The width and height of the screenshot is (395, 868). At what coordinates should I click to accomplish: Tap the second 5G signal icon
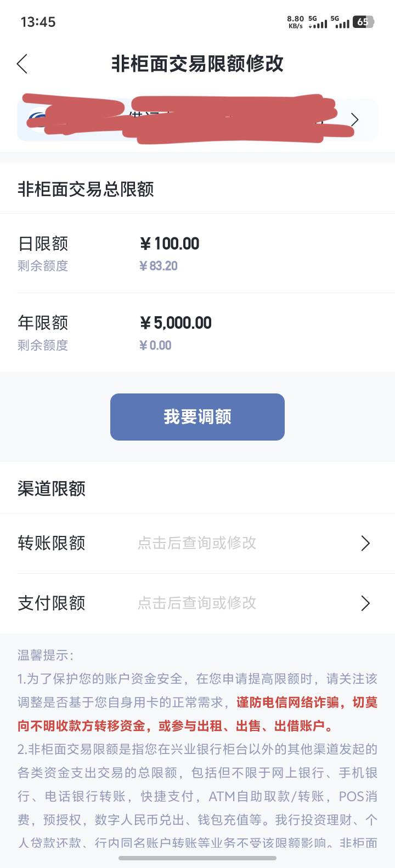(340, 22)
